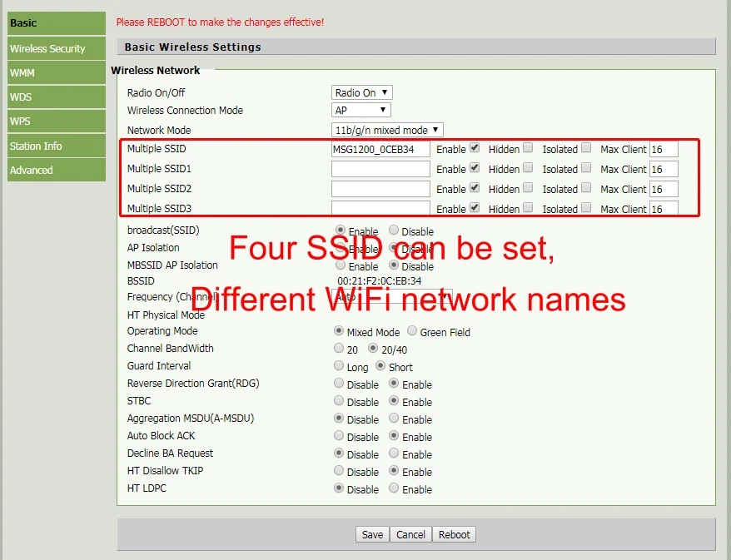Check Hidden for Multiple SSID3
Screen dimensions: 731x560
coord(528,207)
